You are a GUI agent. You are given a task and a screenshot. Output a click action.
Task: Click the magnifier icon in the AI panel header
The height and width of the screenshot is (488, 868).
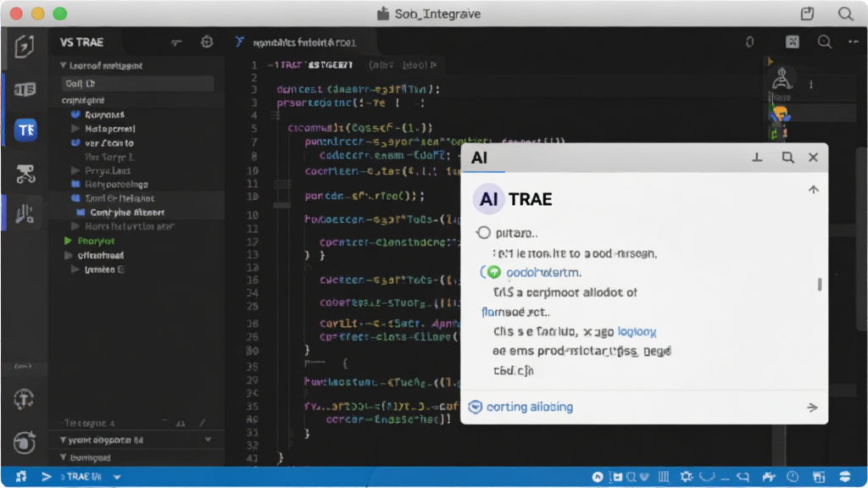(787, 158)
